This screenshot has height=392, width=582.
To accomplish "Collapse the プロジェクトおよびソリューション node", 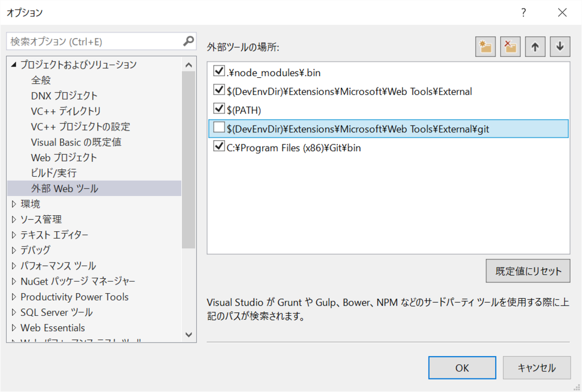I will click(14, 65).
